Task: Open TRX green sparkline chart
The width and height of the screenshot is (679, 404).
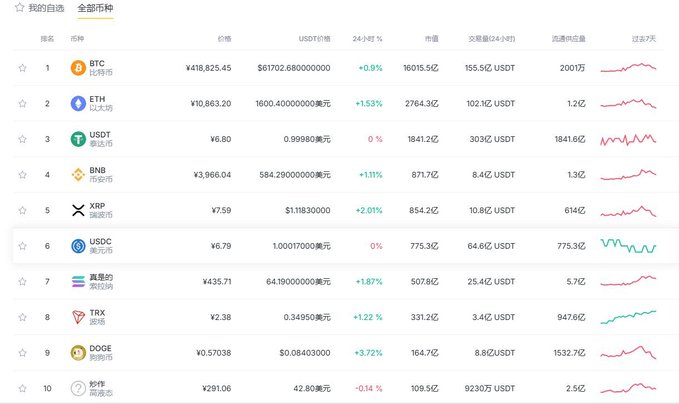Action: pos(628,317)
